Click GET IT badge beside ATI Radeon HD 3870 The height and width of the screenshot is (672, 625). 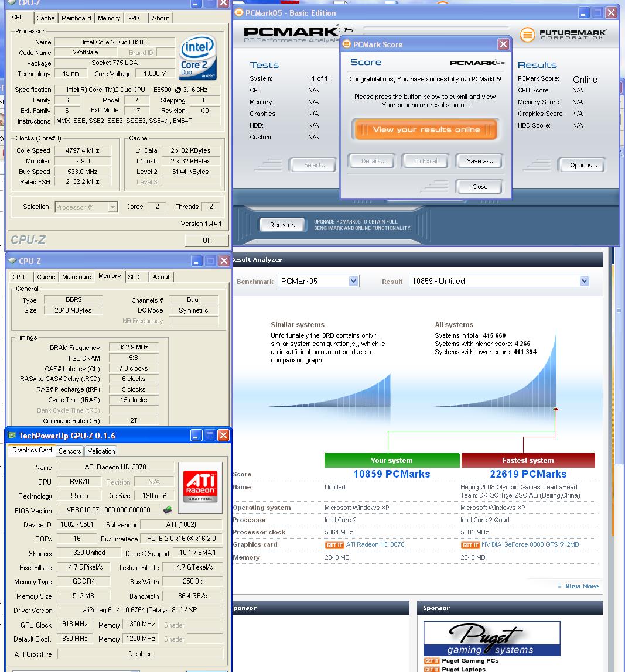pos(334,545)
